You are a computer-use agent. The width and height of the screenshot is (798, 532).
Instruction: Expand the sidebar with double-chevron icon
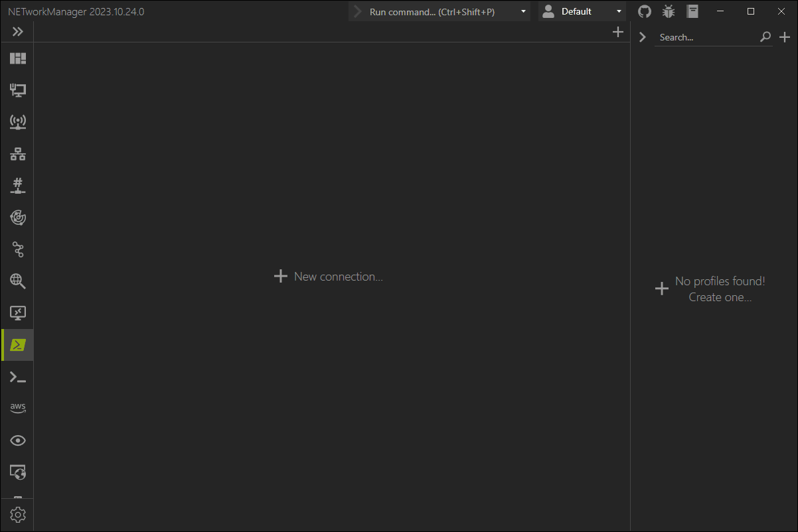18,32
